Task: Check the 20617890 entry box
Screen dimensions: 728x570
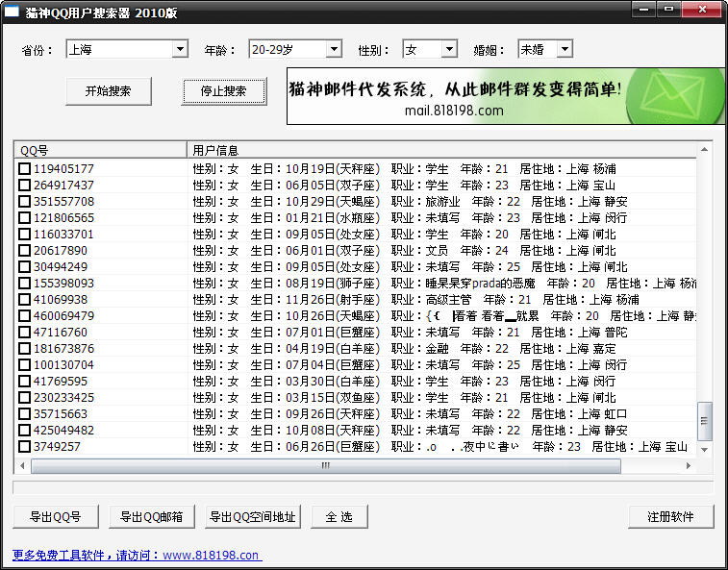Action: [25, 251]
